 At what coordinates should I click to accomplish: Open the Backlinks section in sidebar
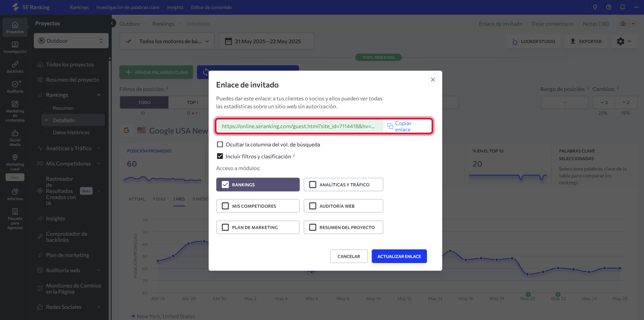[15, 67]
